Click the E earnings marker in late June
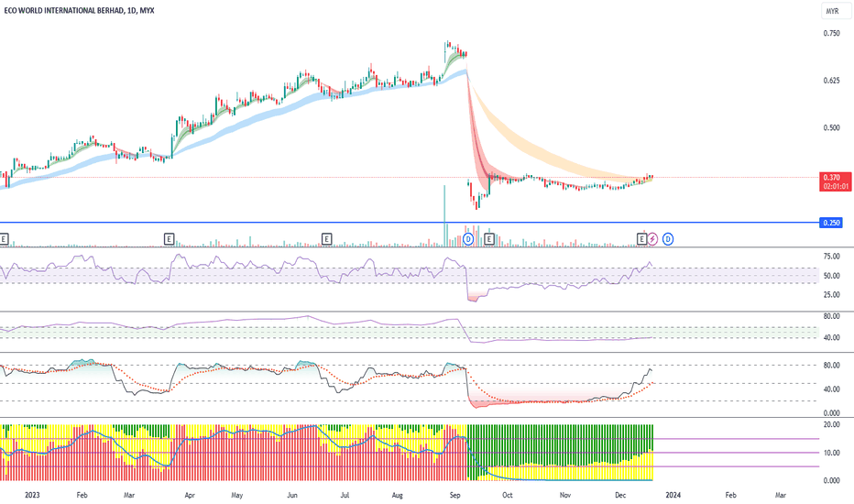 [326, 238]
